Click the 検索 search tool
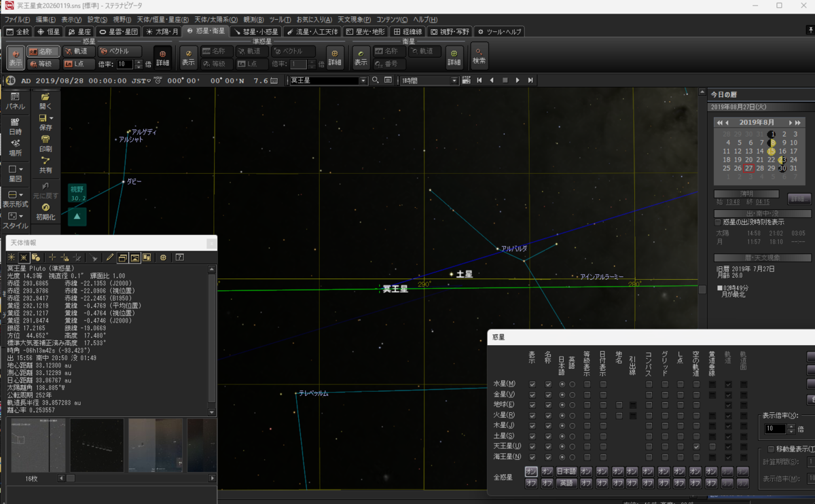The image size is (815, 504). tap(479, 56)
